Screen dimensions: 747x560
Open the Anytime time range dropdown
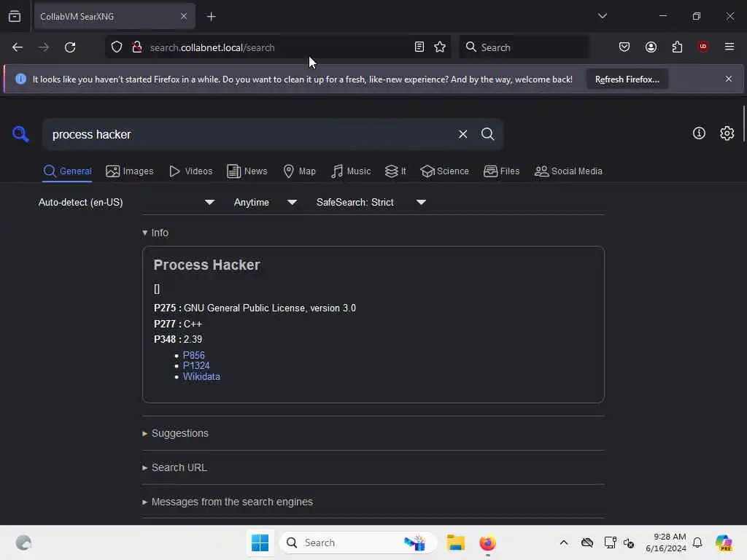pos(266,203)
